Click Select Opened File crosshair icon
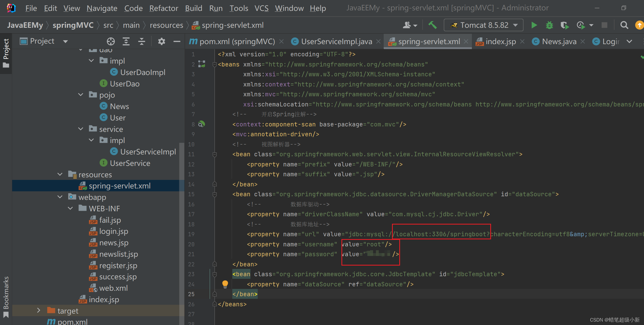 tap(111, 41)
